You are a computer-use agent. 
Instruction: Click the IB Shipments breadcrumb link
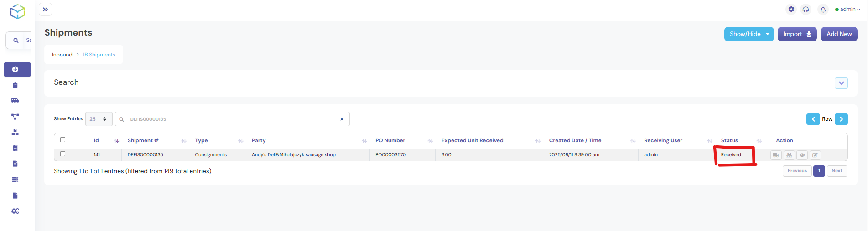click(x=99, y=55)
